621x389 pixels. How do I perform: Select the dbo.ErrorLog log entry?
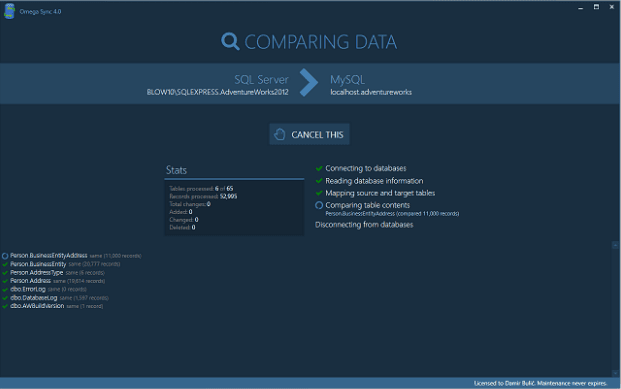point(44,289)
